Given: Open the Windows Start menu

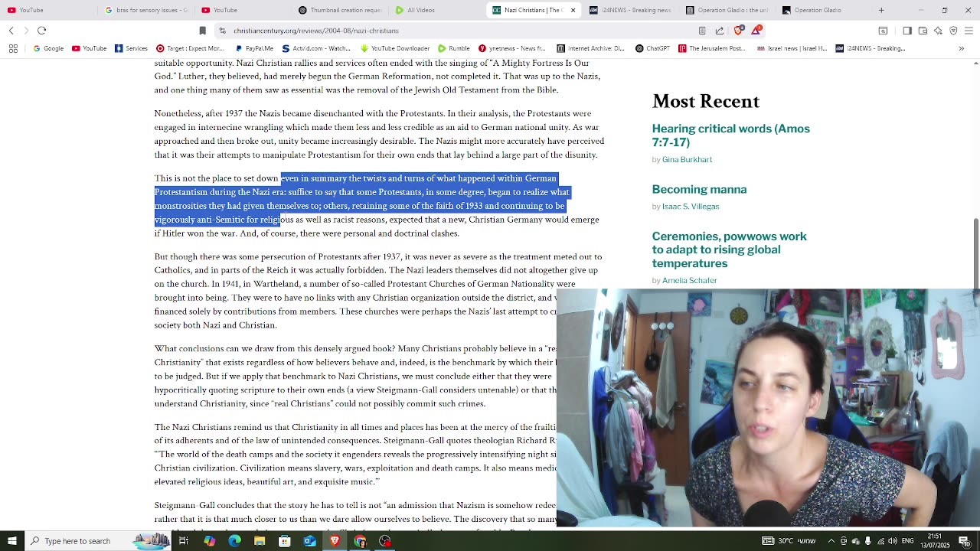Looking at the screenshot, I should pyautogui.click(x=12, y=541).
